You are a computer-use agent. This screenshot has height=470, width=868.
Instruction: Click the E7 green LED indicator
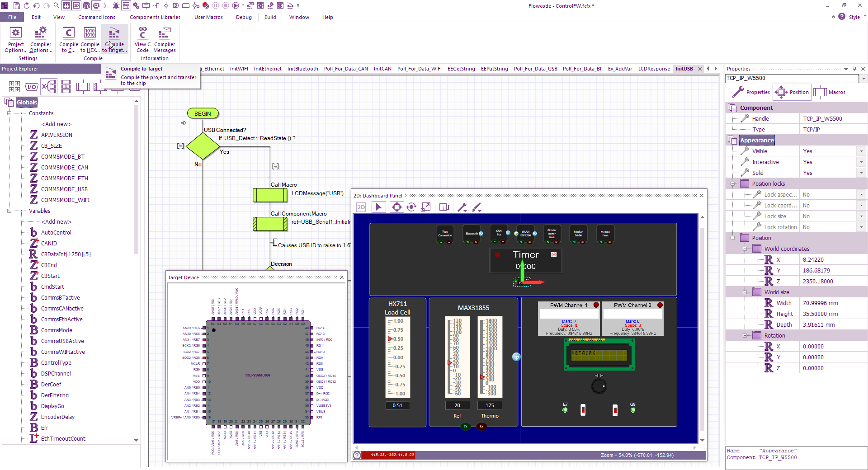[565, 410]
